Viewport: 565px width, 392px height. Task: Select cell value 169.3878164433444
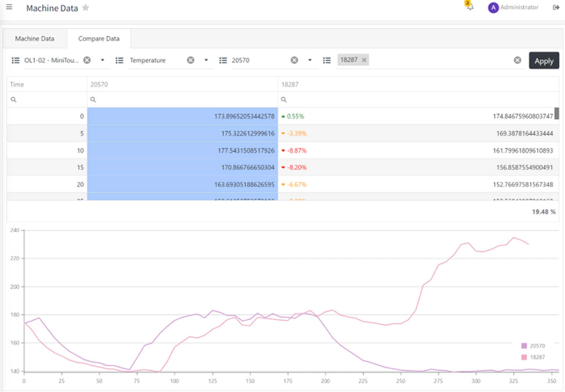[524, 134]
